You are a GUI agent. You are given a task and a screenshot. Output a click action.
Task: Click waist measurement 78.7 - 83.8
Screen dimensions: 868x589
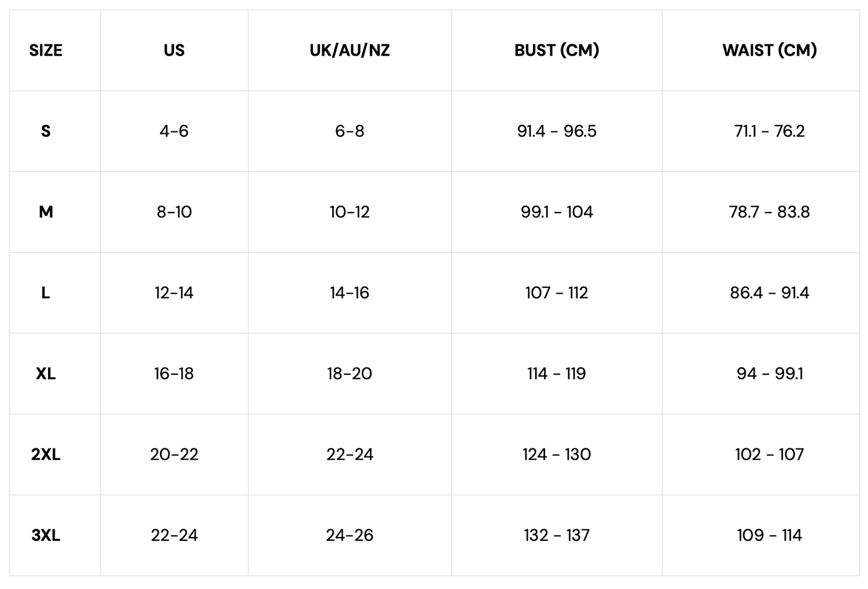pyautogui.click(x=769, y=212)
